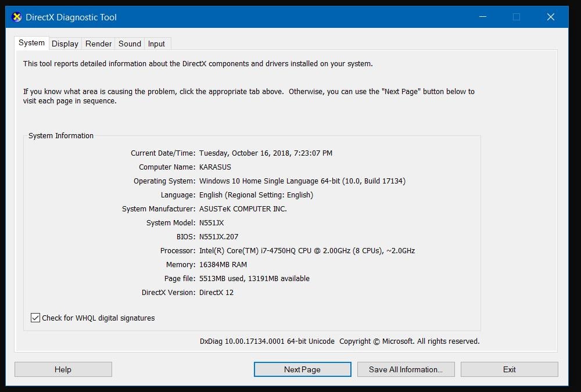
Task: Open the Render tab
Action: point(98,44)
